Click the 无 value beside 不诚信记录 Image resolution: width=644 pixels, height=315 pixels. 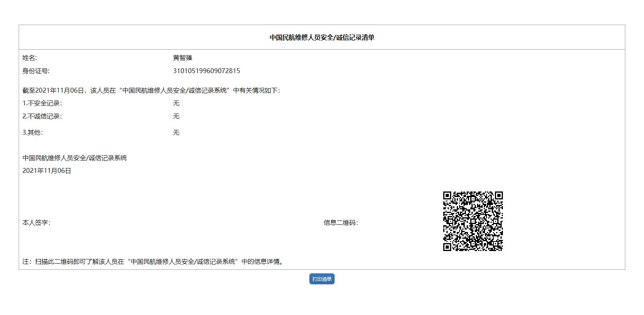coord(176,116)
